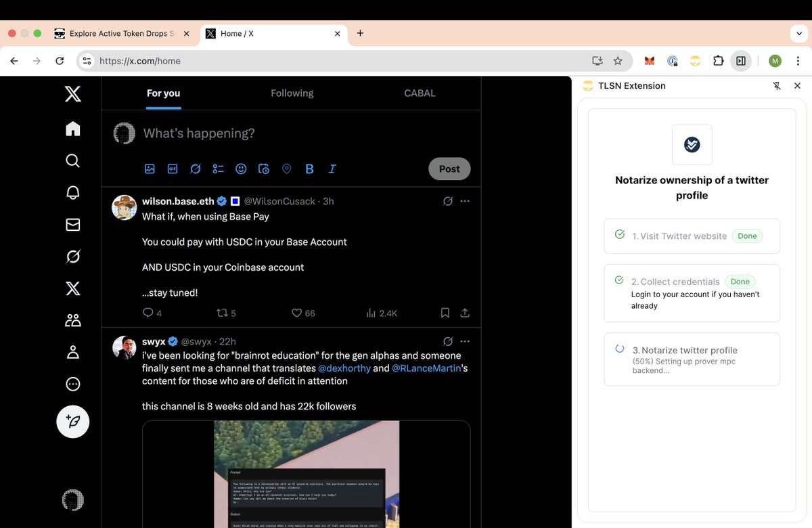Click step 3 Notarize twitter profile
Image resolution: width=812 pixels, height=528 pixels.
[692, 359]
